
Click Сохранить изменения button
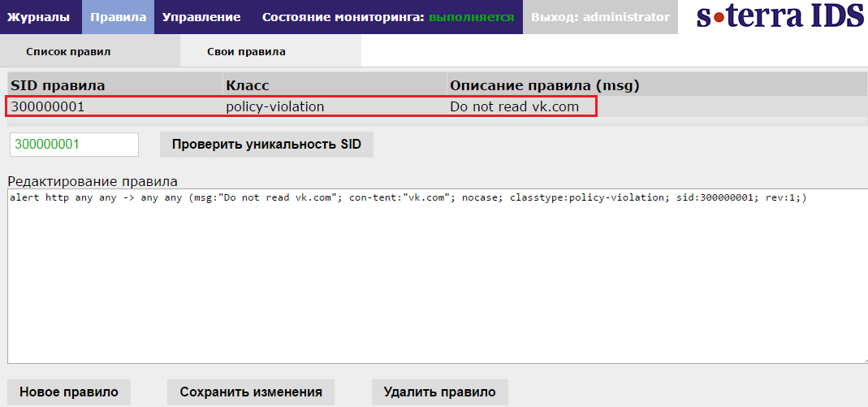pyautogui.click(x=251, y=392)
